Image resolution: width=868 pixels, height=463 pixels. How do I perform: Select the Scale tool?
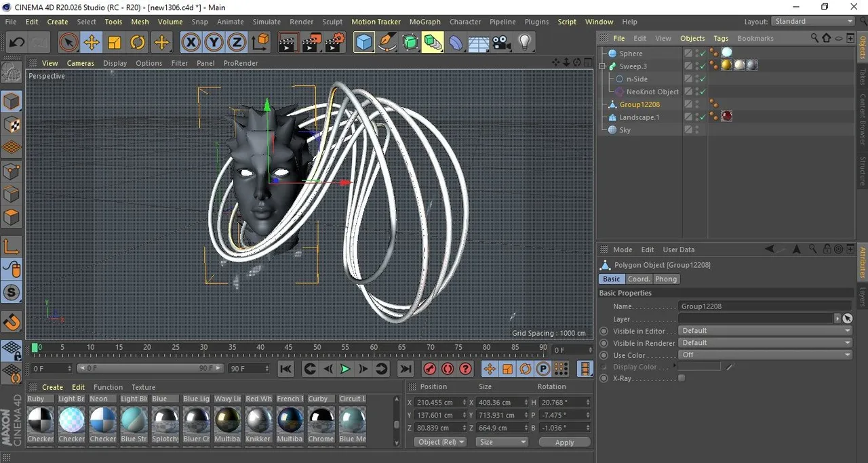[x=115, y=43]
